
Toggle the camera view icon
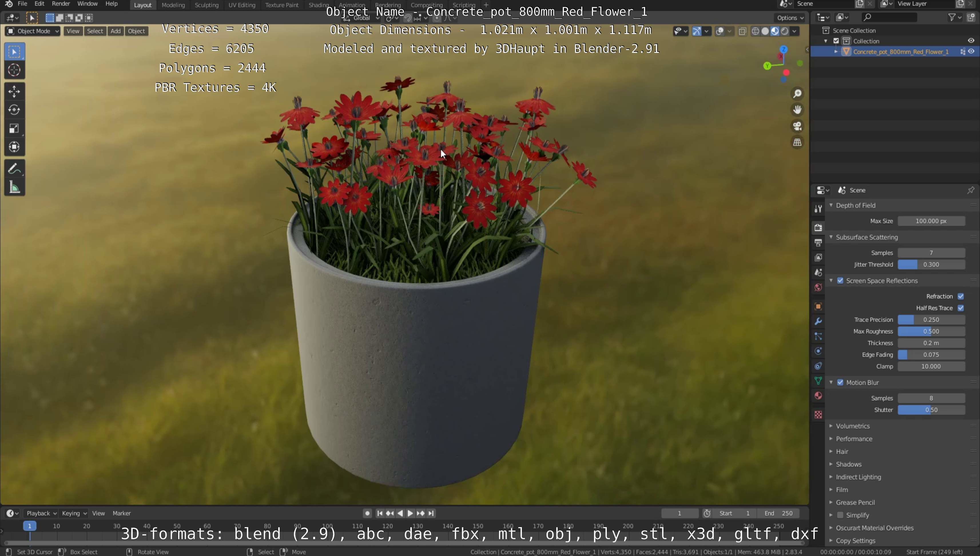pos(797,126)
